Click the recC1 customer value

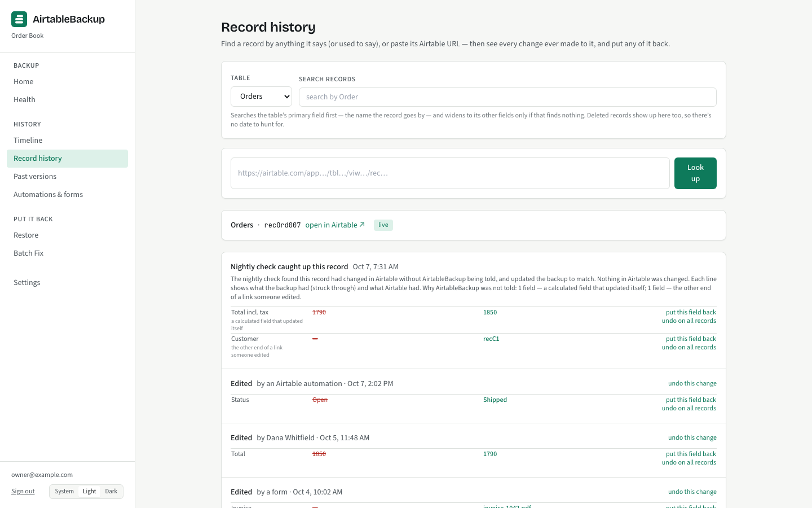tap(491, 339)
